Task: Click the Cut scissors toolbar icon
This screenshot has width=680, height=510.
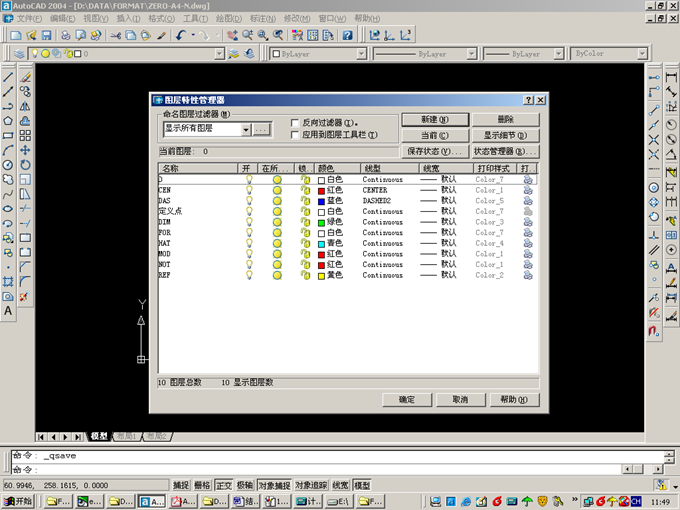Action: click(115, 35)
